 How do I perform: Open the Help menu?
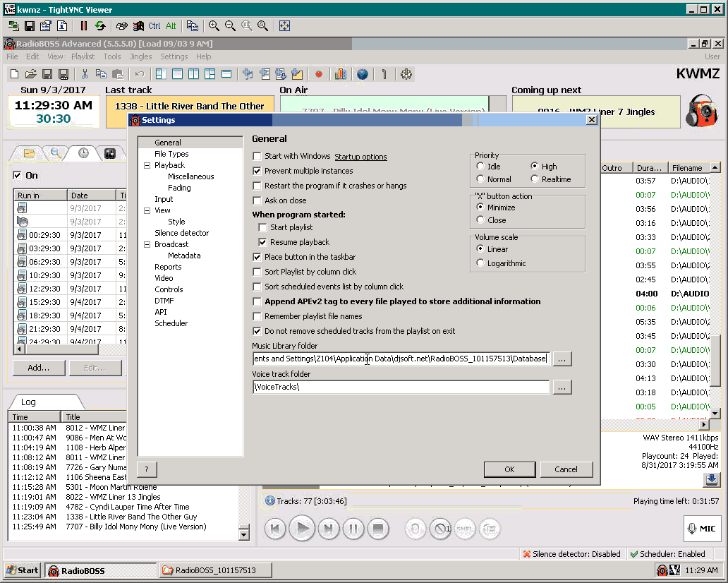(x=203, y=56)
